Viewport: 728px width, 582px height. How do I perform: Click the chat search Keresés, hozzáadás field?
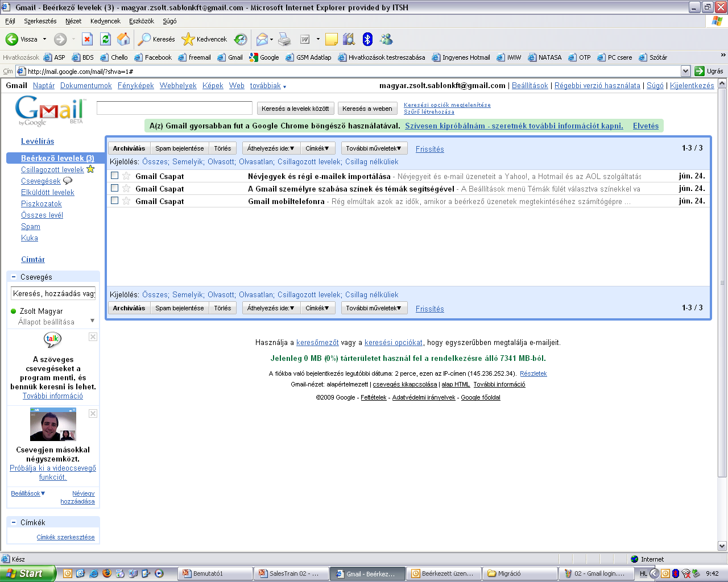tap(53, 293)
